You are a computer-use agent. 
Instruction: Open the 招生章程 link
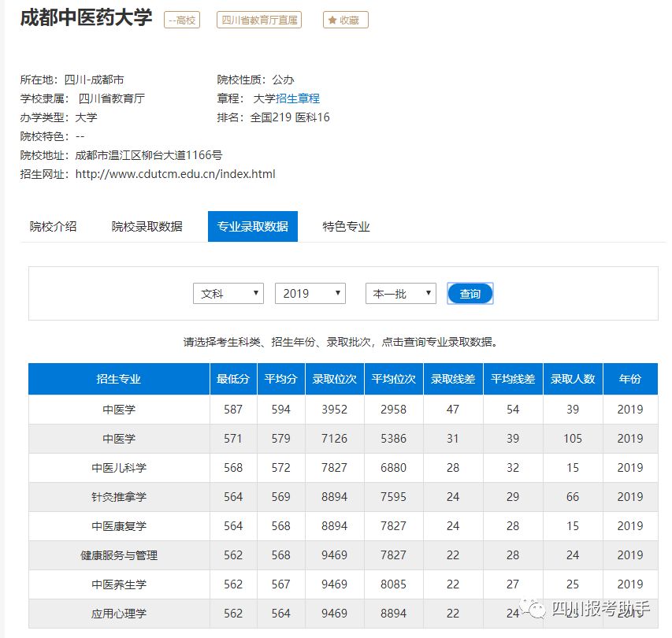(x=298, y=98)
